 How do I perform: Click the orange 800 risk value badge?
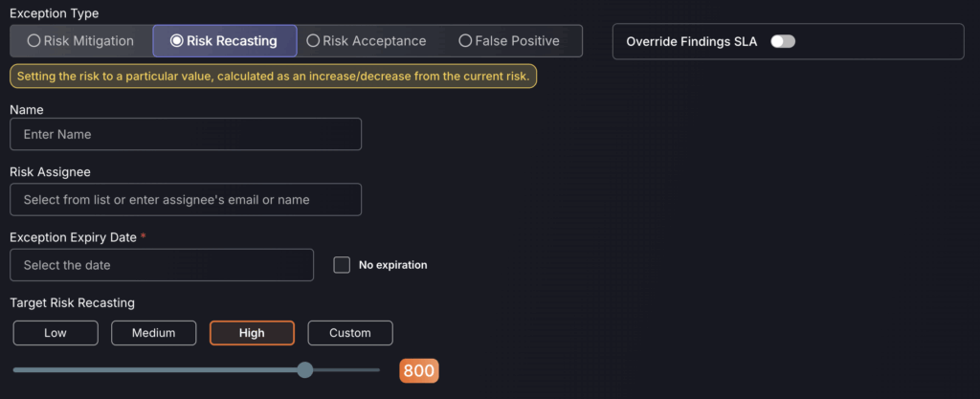click(419, 371)
